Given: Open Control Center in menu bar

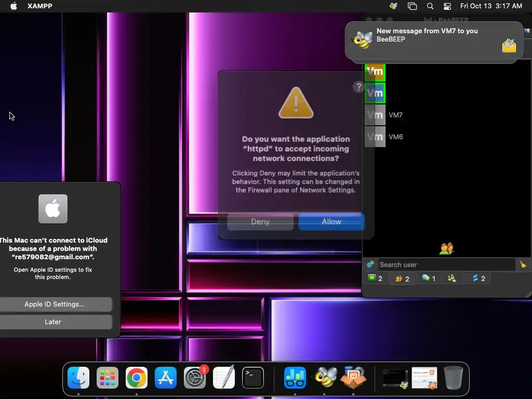Looking at the screenshot, I should point(447,6).
